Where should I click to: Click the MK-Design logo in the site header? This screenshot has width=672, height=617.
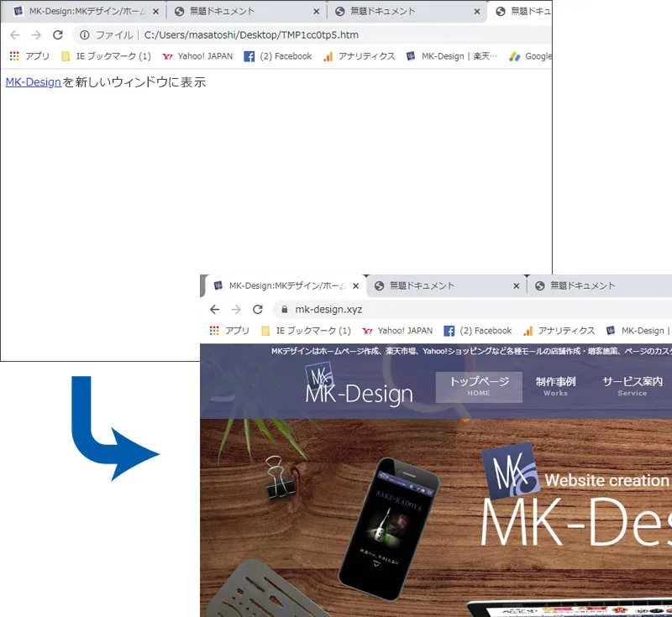(x=359, y=384)
